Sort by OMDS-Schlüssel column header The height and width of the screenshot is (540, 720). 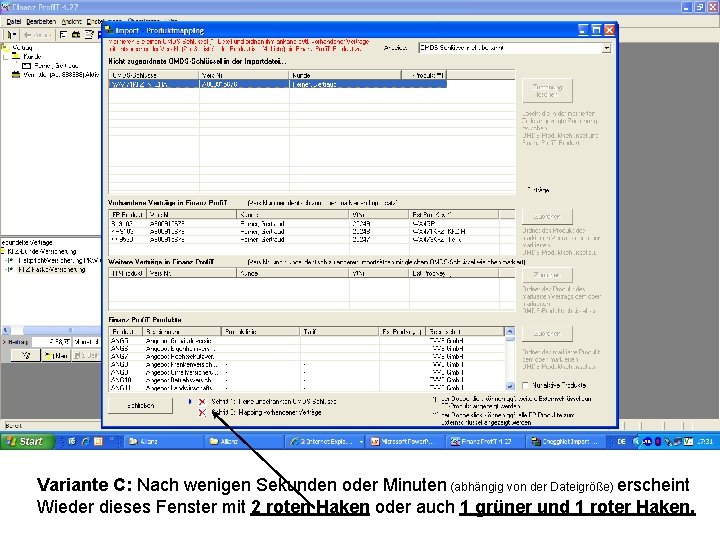click(x=154, y=75)
